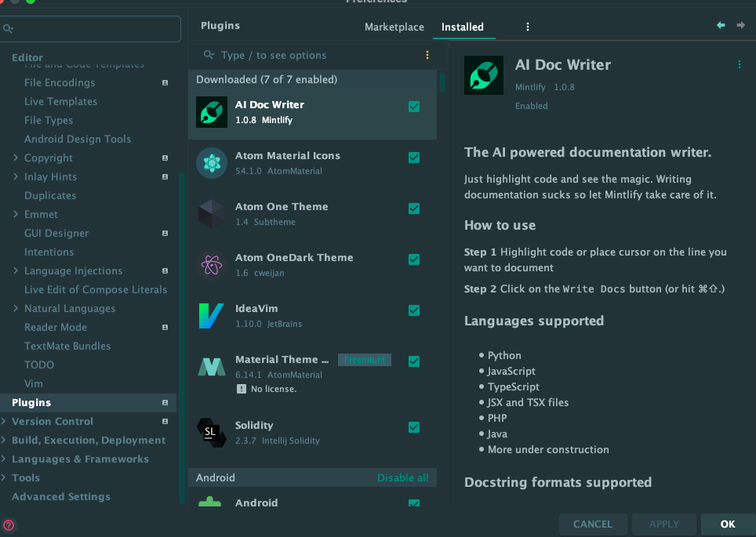Expand the Version Control settings section
This screenshot has width=756, height=537.
tap(5, 422)
